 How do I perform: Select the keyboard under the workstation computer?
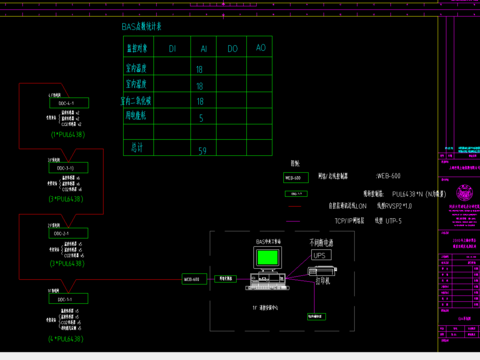(x=267, y=288)
